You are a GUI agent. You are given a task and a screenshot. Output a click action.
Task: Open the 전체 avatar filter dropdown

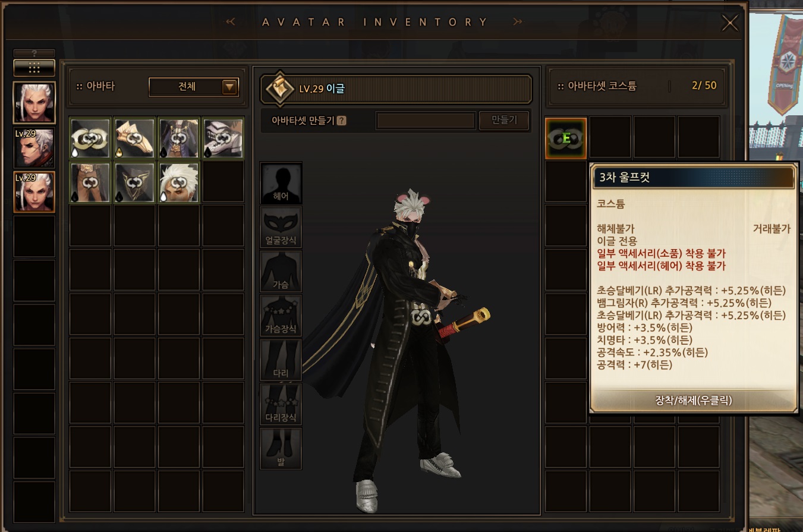click(194, 87)
